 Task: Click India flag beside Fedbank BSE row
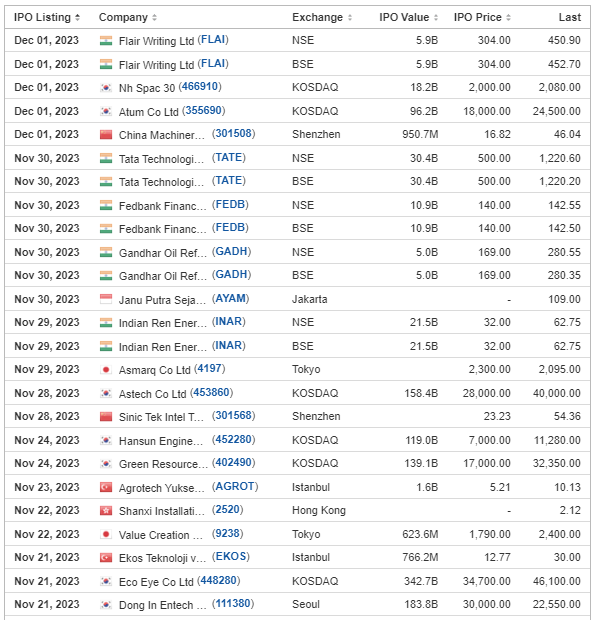point(106,229)
